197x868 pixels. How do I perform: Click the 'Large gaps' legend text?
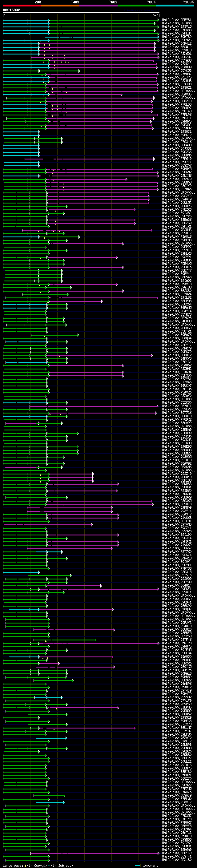click(13, 865)
